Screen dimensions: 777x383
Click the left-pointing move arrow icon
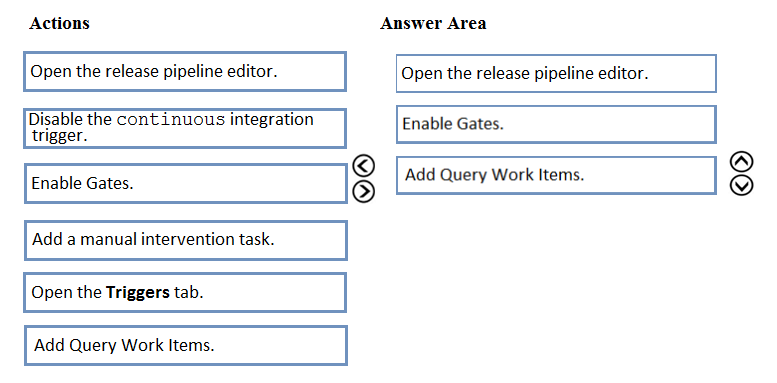point(364,165)
